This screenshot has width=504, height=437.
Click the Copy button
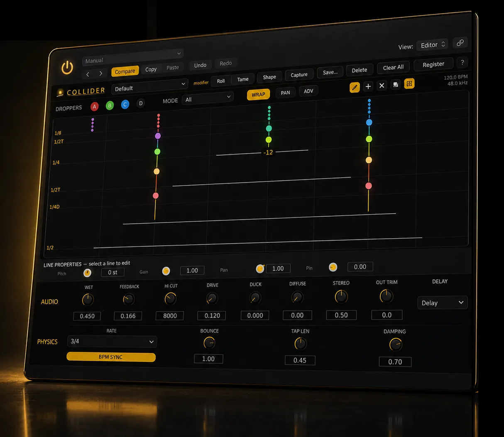click(151, 69)
